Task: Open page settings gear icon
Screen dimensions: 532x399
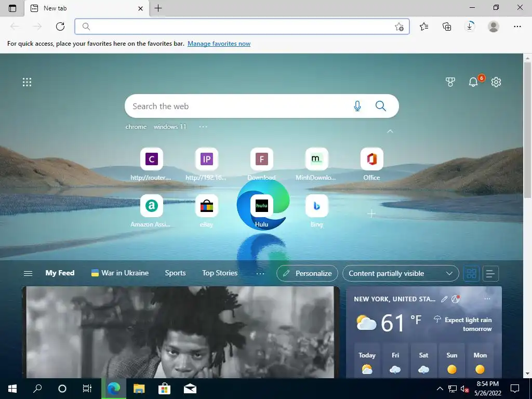Action: 496,82
